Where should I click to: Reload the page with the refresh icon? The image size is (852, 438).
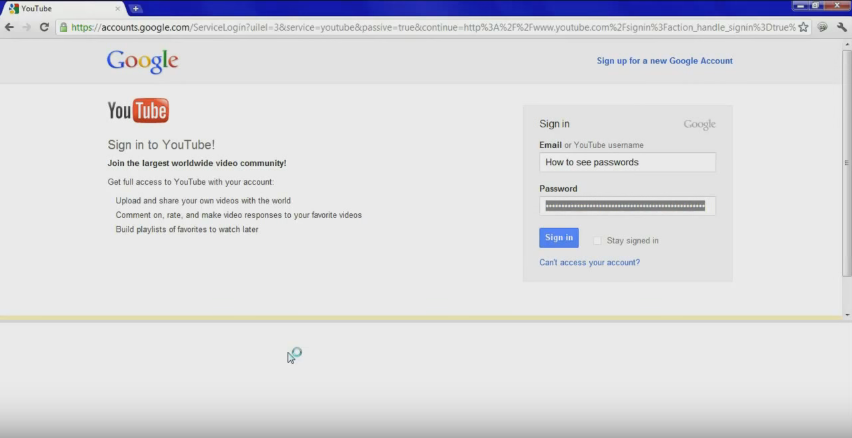[x=45, y=27]
